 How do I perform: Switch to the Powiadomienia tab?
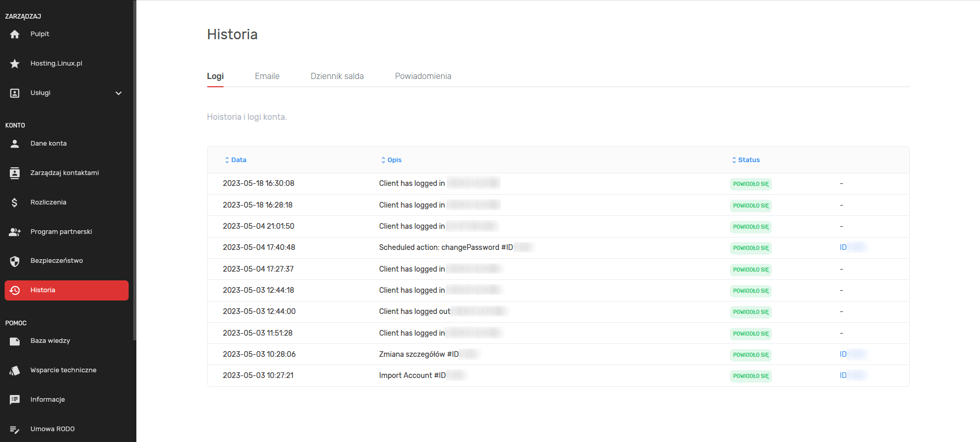click(x=423, y=76)
